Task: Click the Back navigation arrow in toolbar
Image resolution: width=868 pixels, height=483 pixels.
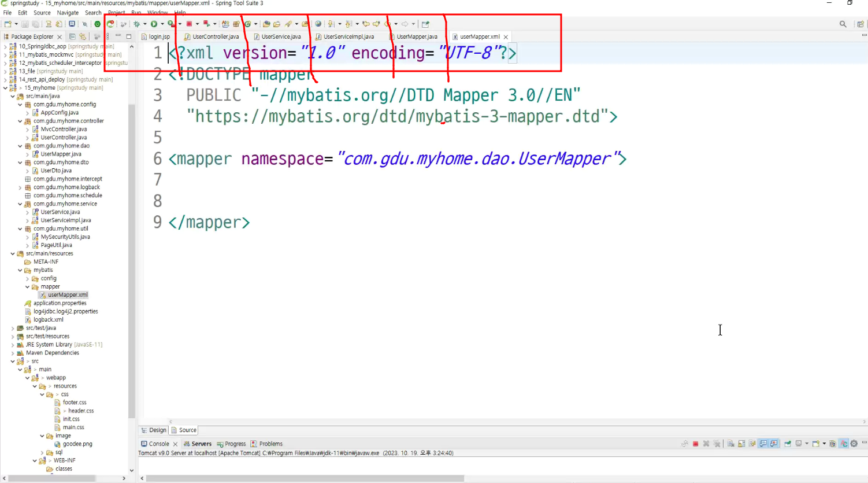Action: [388, 24]
